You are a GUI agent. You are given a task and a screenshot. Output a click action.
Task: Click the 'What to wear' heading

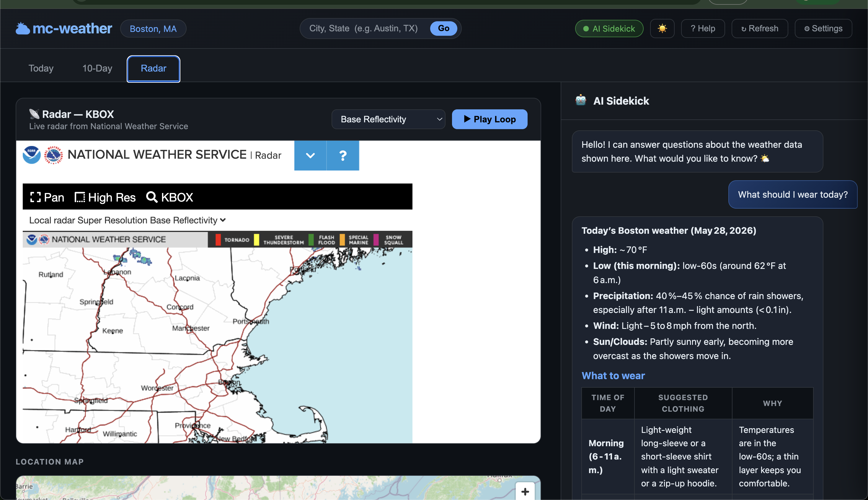tap(613, 375)
